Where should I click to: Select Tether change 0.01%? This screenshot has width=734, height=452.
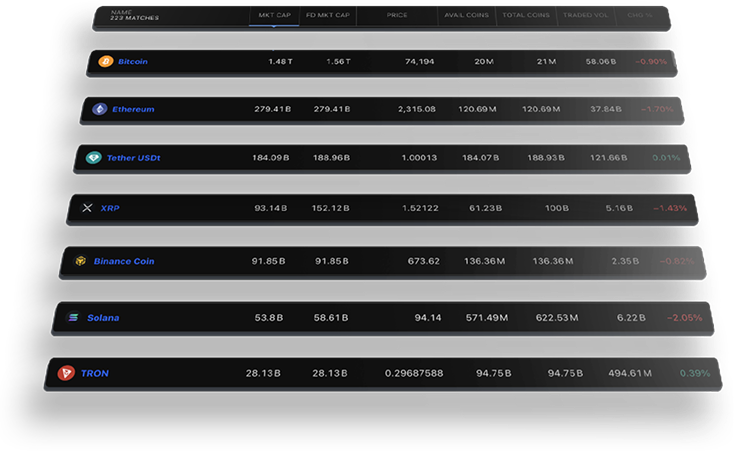666,158
